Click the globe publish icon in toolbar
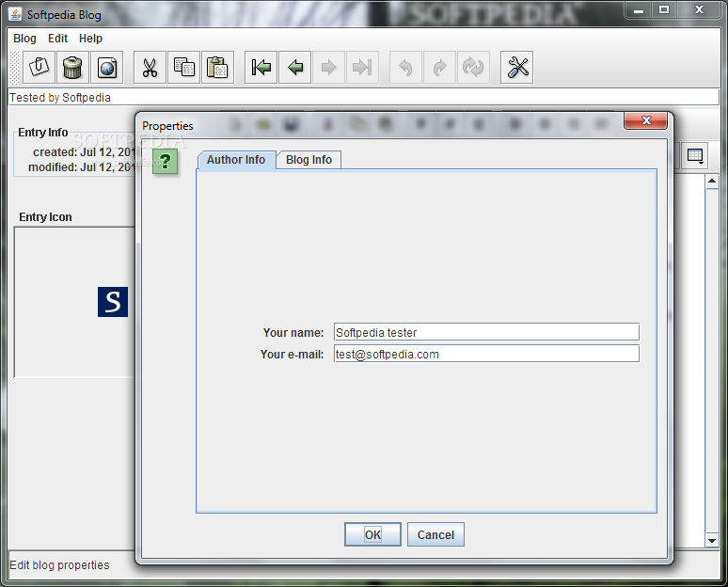 click(x=107, y=68)
